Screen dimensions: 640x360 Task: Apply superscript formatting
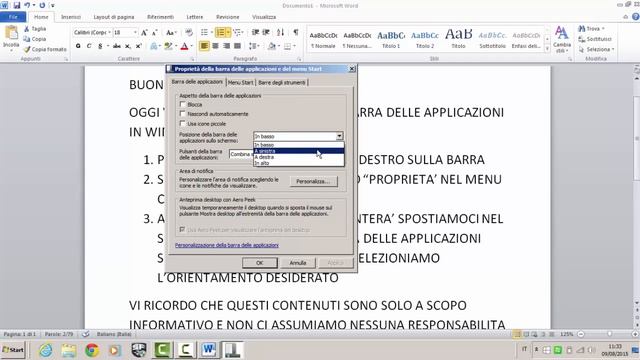(x=138, y=46)
